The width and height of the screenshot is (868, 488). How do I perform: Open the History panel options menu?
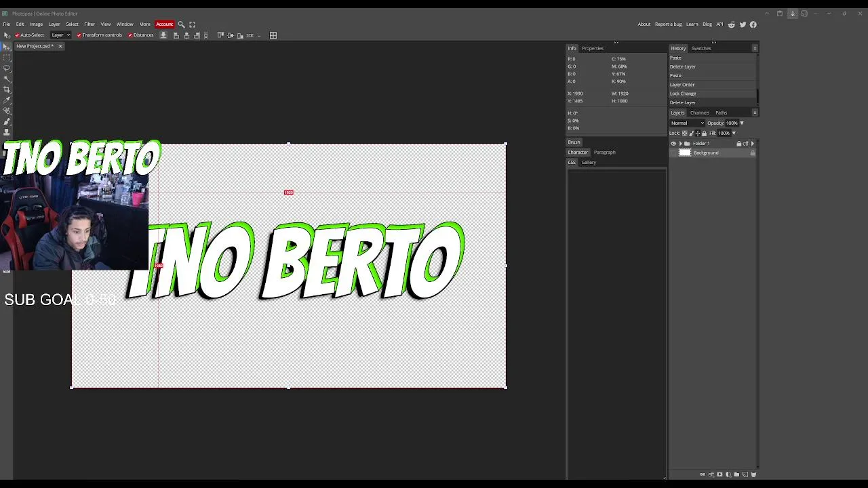pyautogui.click(x=755, y=48)
